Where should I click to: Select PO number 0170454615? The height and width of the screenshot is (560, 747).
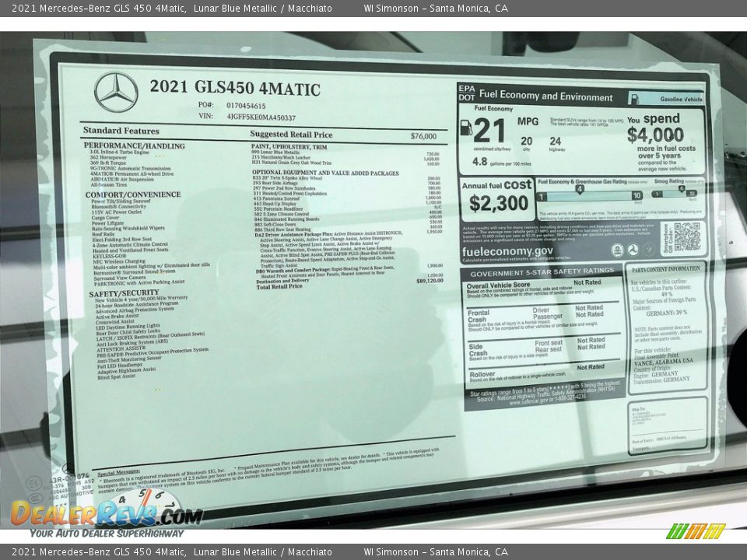pyautogui.click(x=246, y=106)
